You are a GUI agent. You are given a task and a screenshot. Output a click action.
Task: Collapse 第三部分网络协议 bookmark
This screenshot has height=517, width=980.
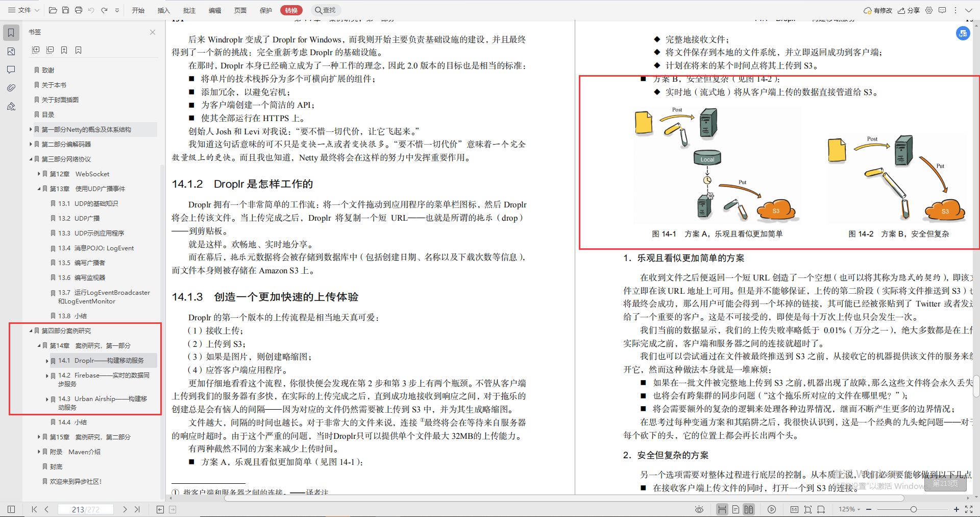(x=31, y=159)
